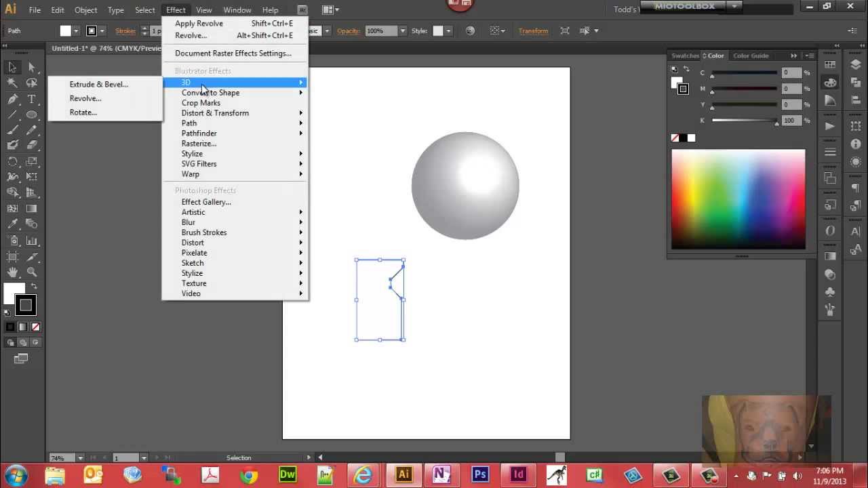Open the zoom level dropdown showing 74%
The width and height of the screenshot is (868, 488).
tap(81, 458)
